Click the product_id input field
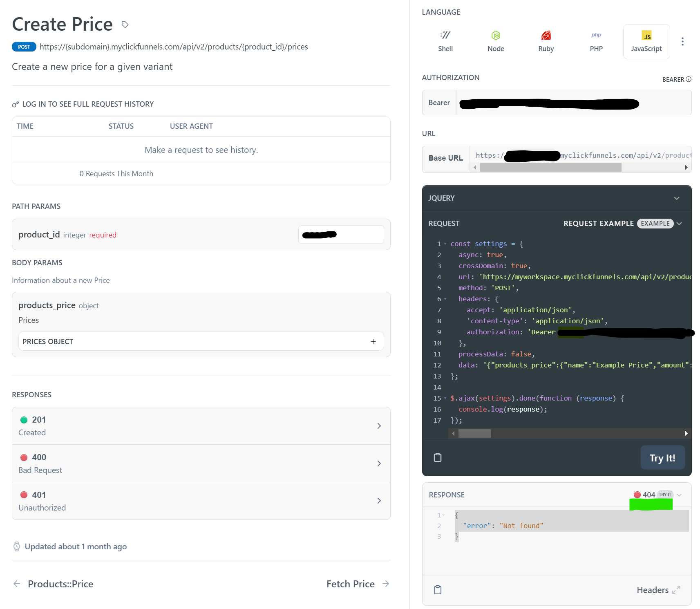The width and height of the screenshot is (700, 609). [341, 235]
